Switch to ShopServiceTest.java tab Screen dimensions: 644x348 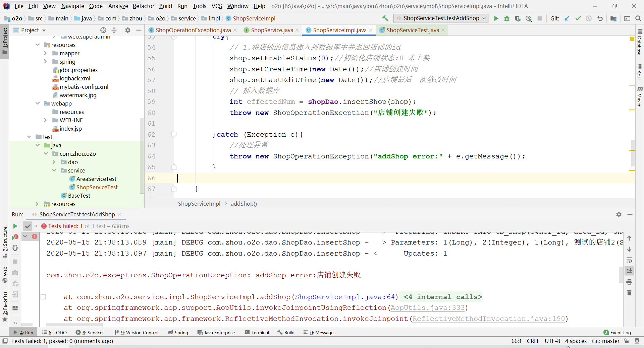[413, 30]
